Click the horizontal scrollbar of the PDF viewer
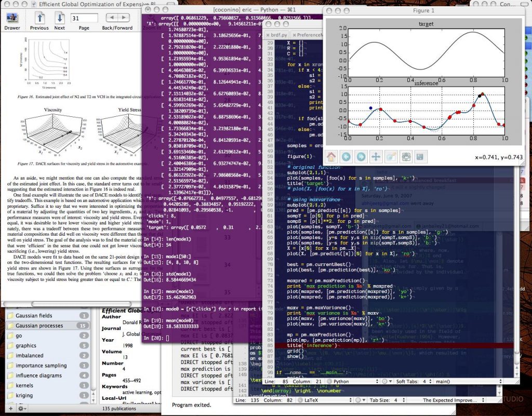The width and height of the screenshot is (532, 416). click(82, 304)
